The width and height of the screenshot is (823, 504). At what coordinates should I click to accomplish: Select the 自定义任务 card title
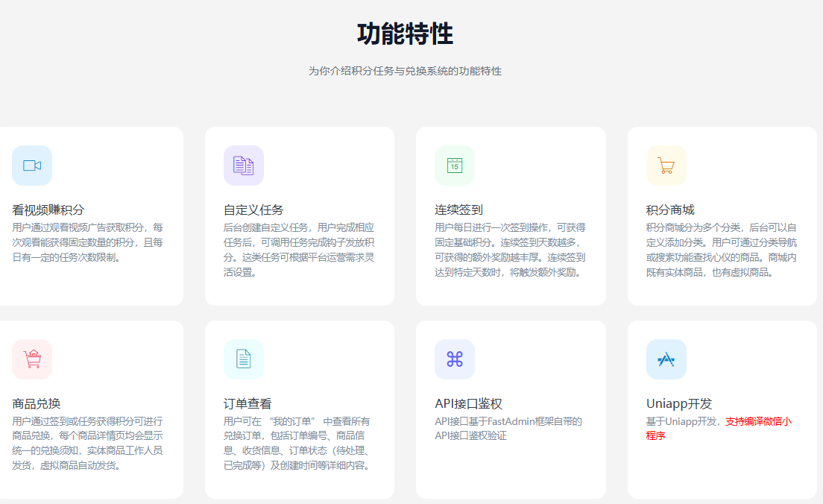tap(253, 210)
